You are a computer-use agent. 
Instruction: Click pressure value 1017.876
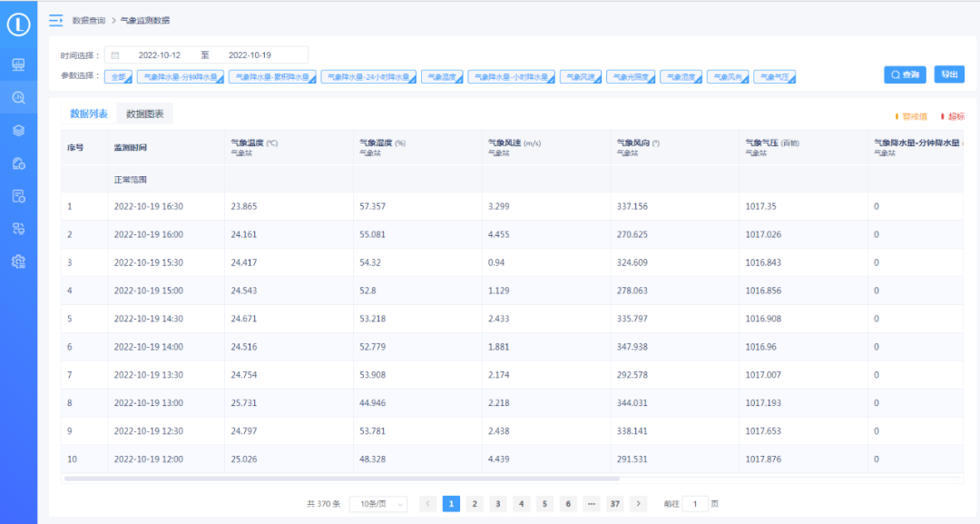(763, 460)
